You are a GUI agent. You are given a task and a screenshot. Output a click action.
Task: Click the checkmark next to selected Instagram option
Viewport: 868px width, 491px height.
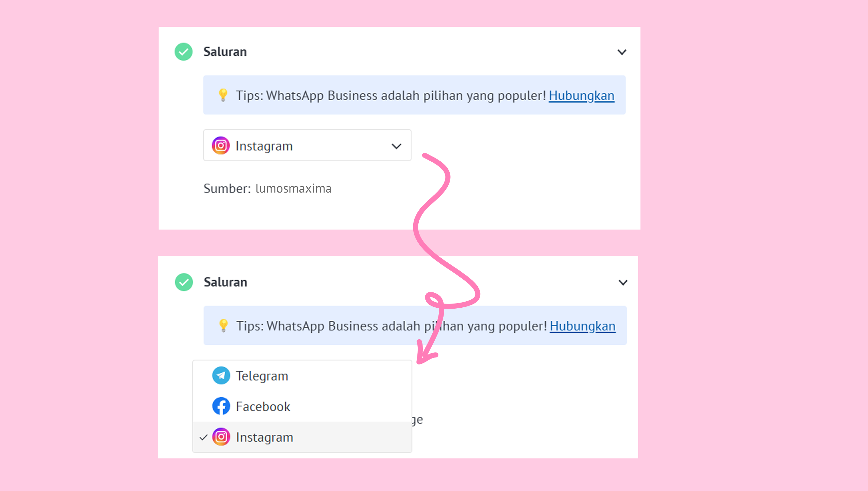(203, 437)
